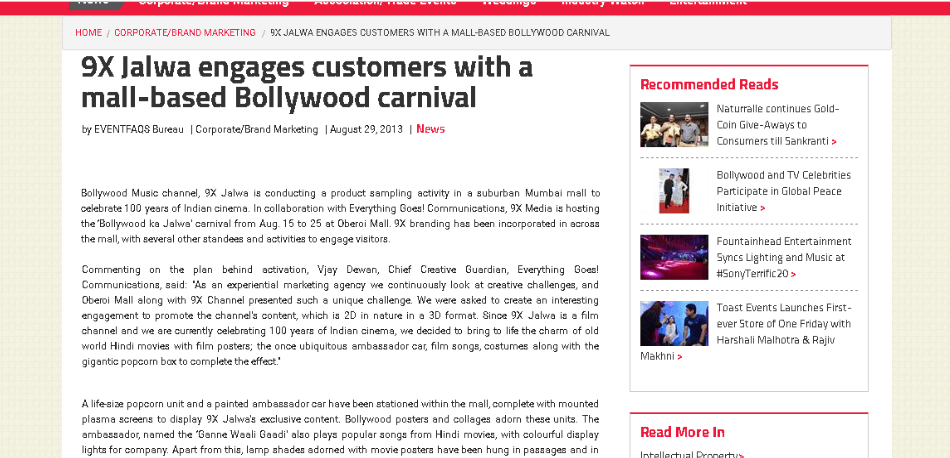Click arrow after Makhni headline
This screenshot has width=950, height=458.
click(x=679, y=357)
